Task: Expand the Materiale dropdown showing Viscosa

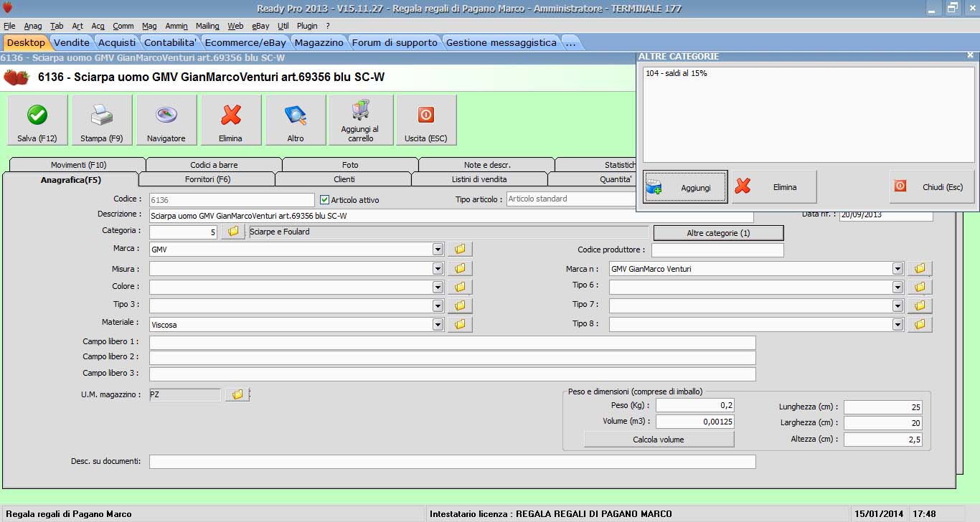Action: coord(438,325)
